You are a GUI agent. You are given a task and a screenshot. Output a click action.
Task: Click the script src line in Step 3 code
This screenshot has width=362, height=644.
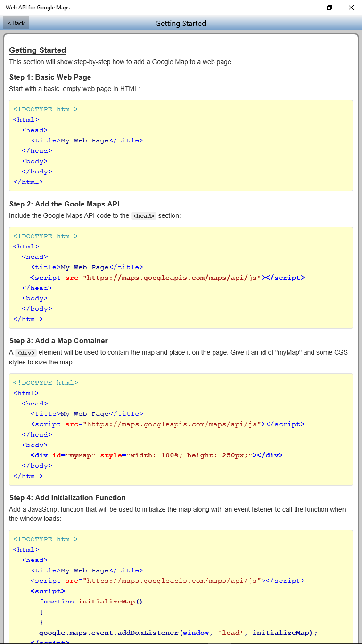point(168,424)
